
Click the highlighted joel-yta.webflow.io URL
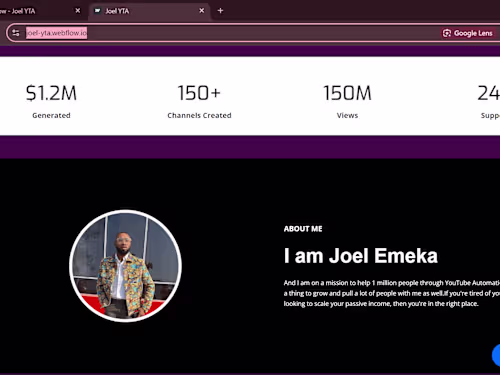click(57, 33)
